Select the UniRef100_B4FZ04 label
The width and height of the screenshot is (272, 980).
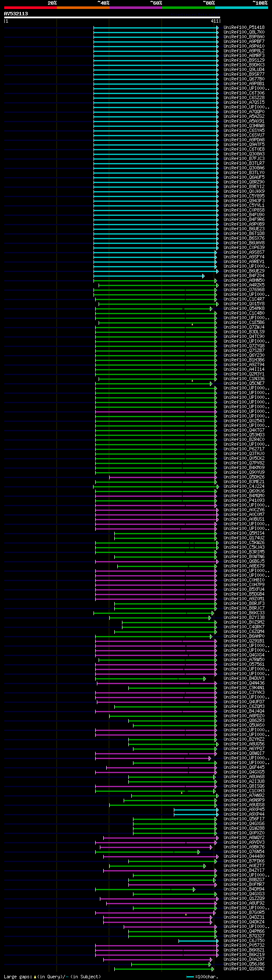(x=244, y=276)
